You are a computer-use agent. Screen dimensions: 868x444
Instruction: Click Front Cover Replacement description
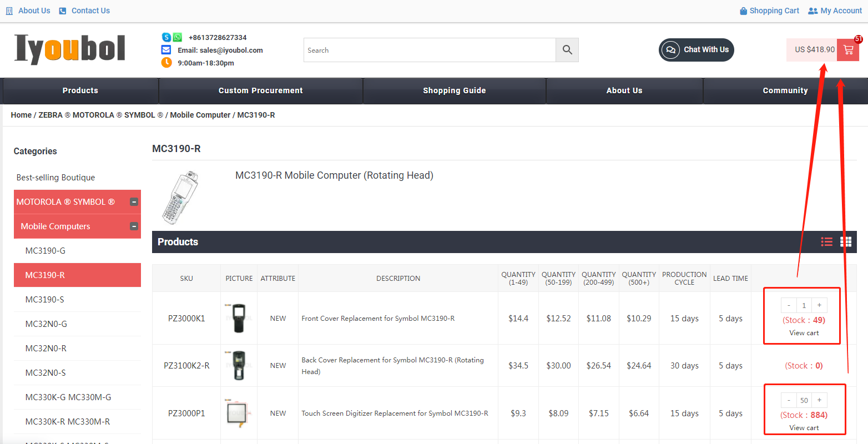pyautogui.click(x=378, y=319)
